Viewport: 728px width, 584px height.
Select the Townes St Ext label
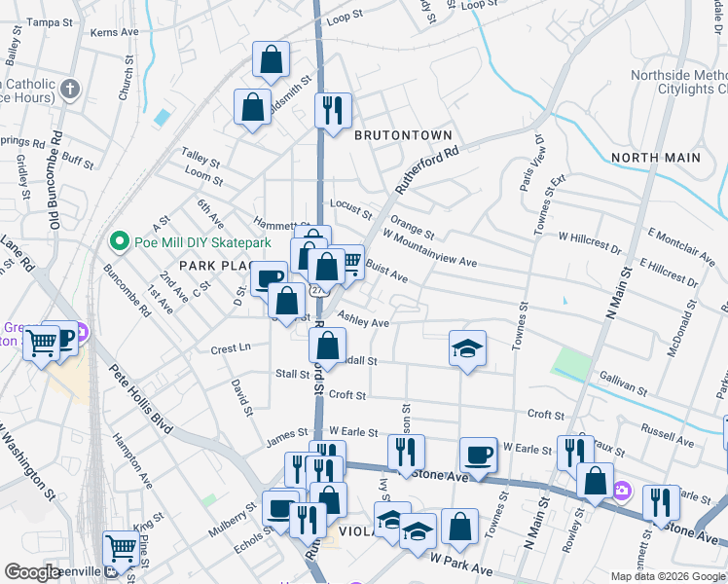549,204
